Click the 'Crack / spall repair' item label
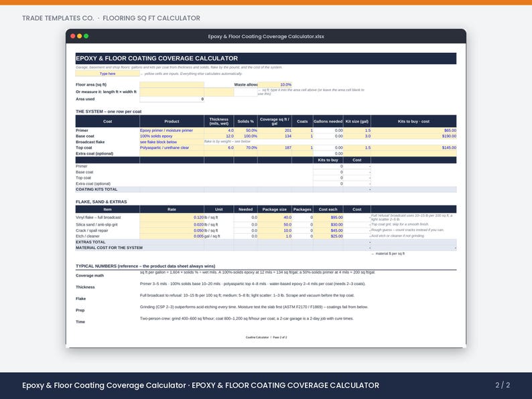The height and width of the screenshot is (399, 532). pos(92,230)
